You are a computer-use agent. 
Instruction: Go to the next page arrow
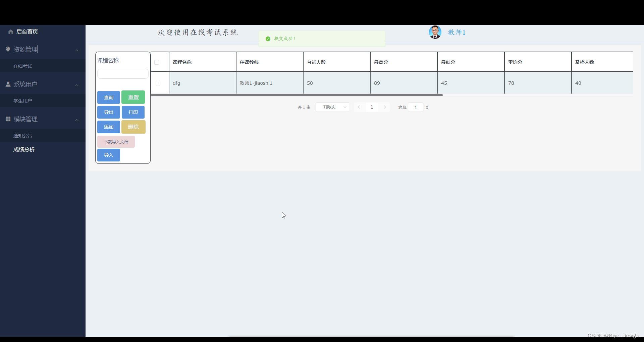[x=385, y=107]
